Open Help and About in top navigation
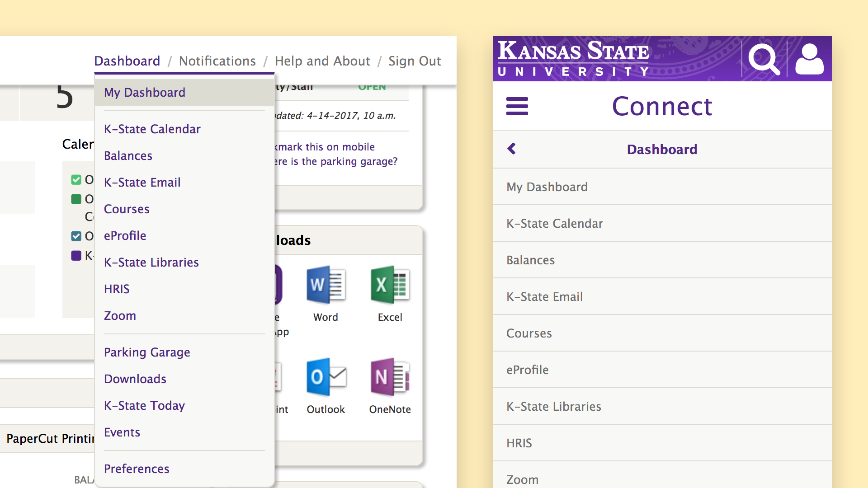 (322, 61)
